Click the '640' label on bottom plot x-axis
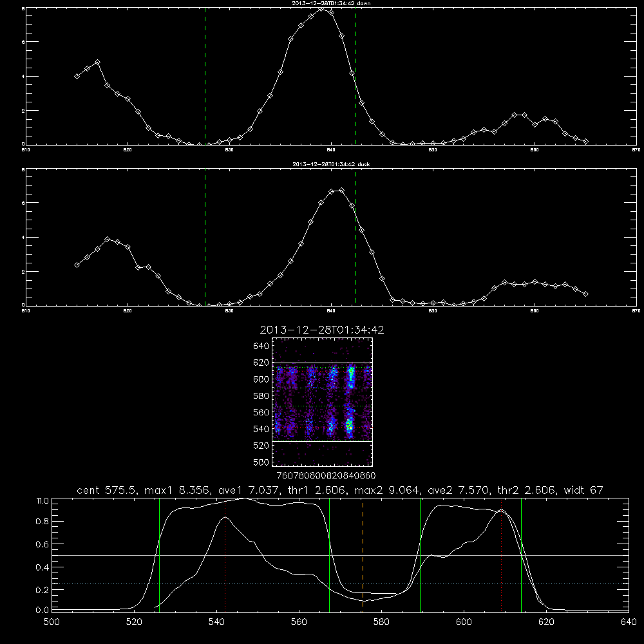Viewport: 644px width, 644px height. pyautogui.click(x=629, y=622)
